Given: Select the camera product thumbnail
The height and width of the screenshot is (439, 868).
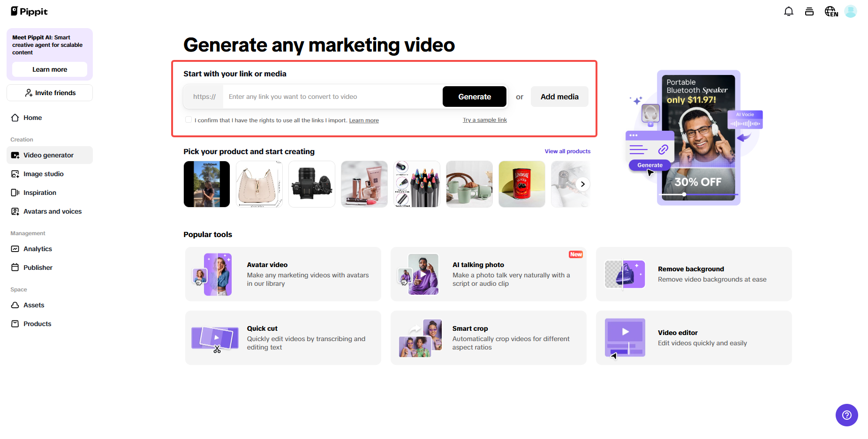Looking at the screenshot, I should click(311, 184).
